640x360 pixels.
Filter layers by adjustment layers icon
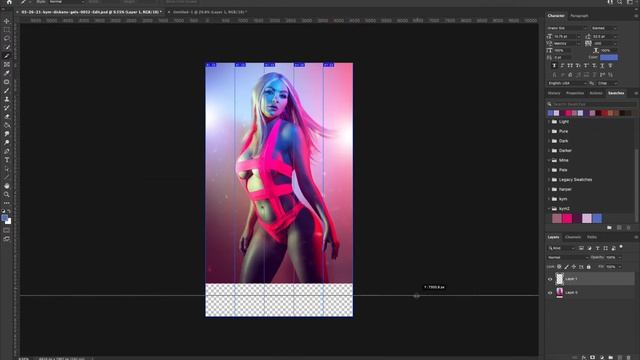589,248
